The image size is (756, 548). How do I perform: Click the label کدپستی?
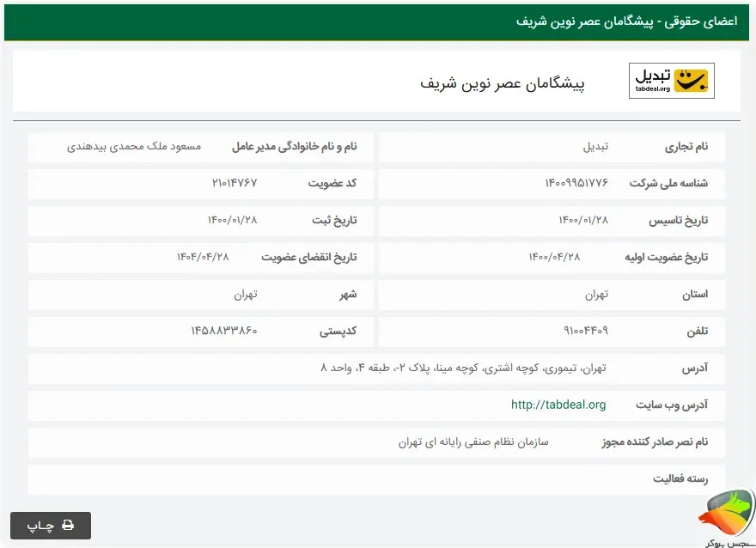[338, 331]
